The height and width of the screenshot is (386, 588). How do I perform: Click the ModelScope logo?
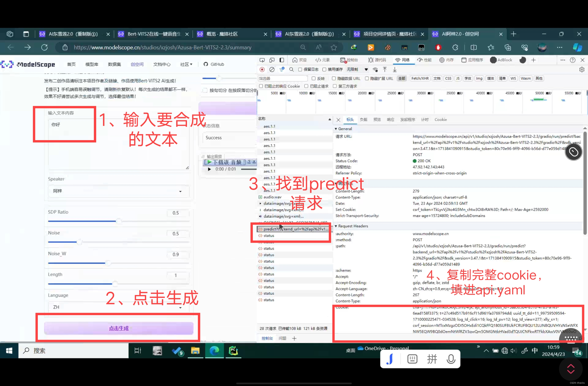click(x=28, y=64)
